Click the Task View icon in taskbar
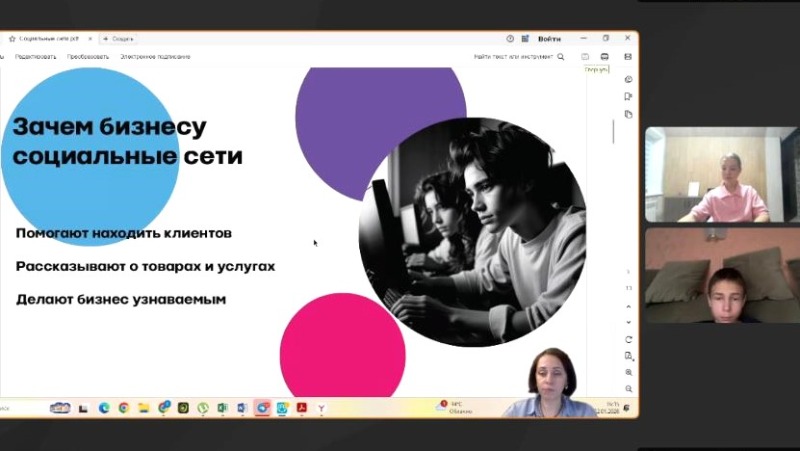800x451 pixels. click(83, 408)
